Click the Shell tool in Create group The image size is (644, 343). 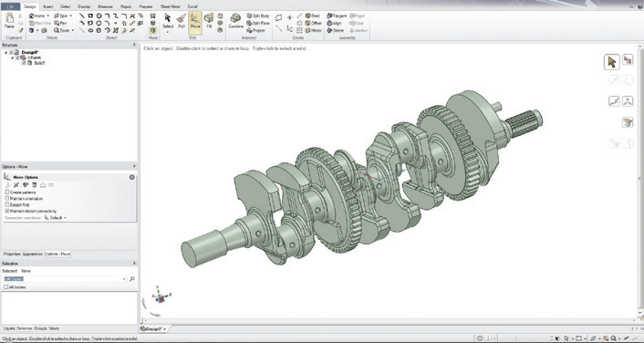tap(313, 16)
